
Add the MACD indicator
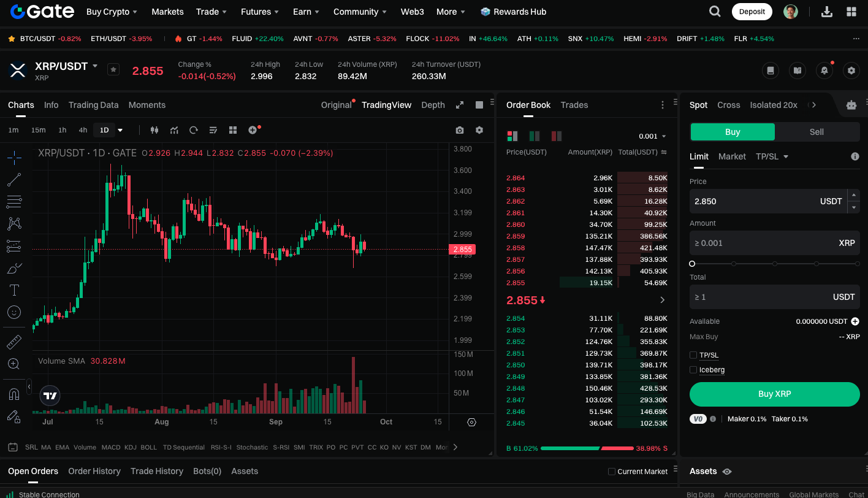111,447
